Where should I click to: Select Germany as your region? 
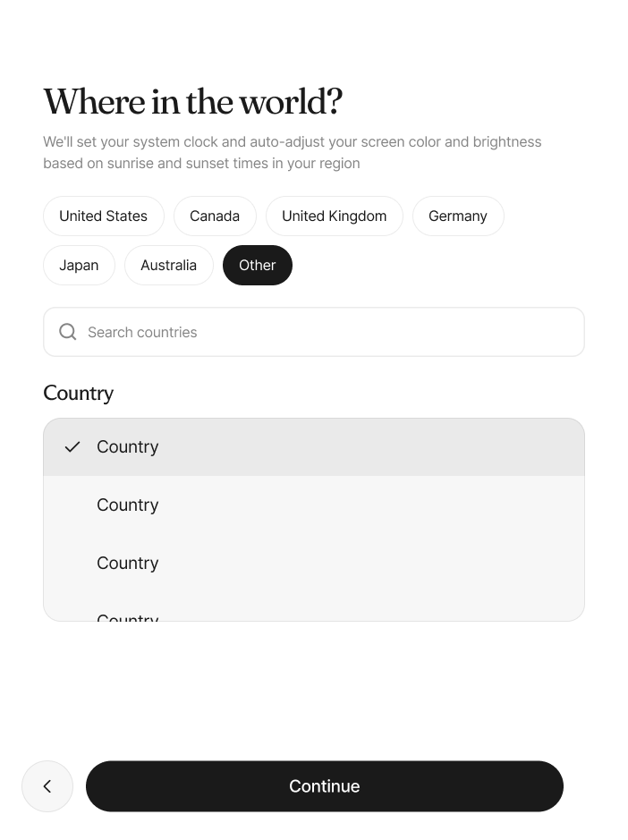point(458,216)
